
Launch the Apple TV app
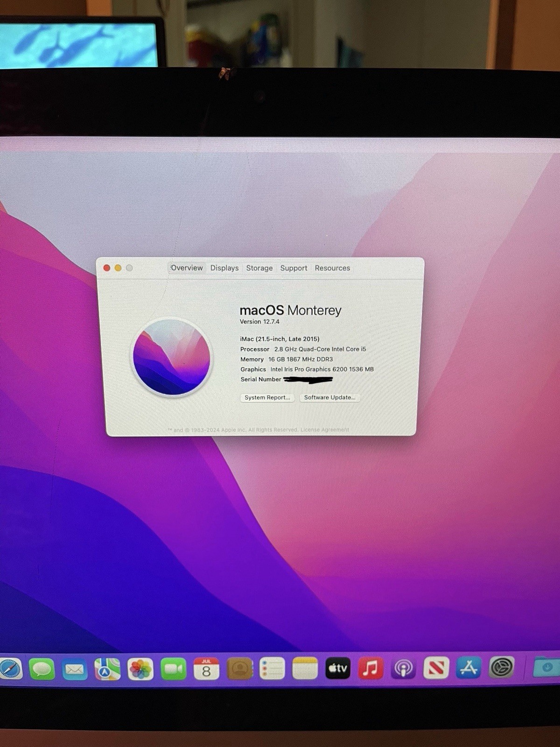pyautogui.click(x=338, y=669)
